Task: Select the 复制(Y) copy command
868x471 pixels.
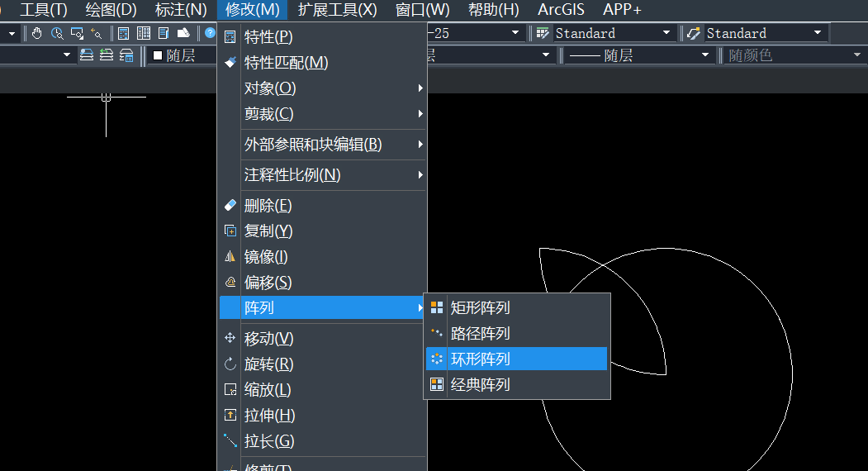Action: pos(323,231)
